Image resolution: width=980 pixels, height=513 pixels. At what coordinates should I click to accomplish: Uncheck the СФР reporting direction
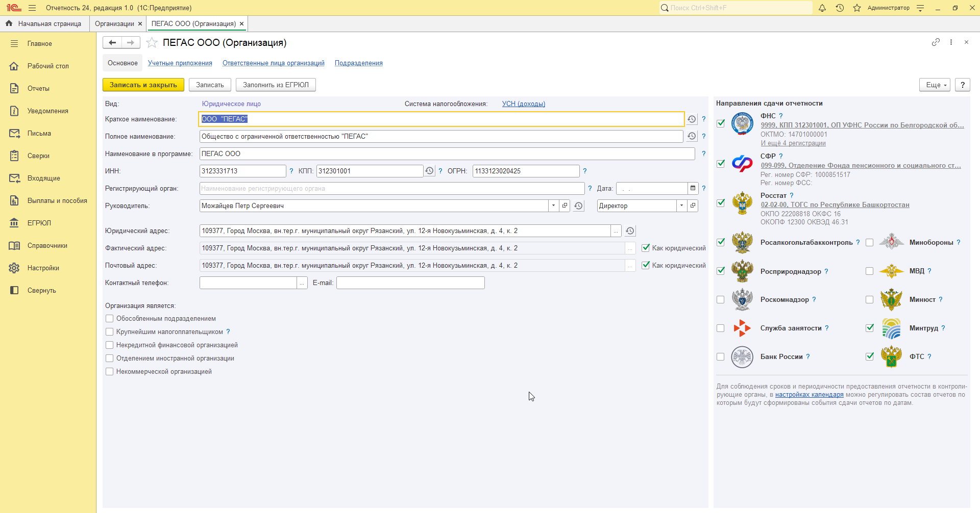(721, 164)
